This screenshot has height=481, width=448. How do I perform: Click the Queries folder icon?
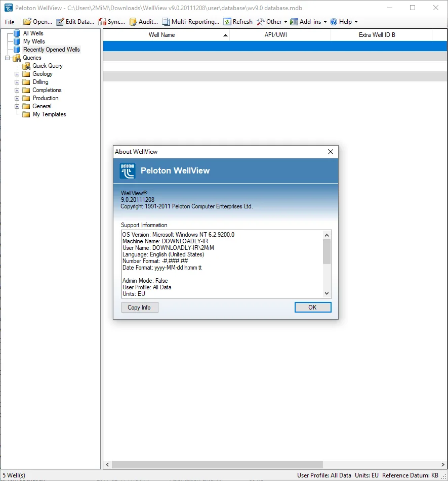coord(17,58)
